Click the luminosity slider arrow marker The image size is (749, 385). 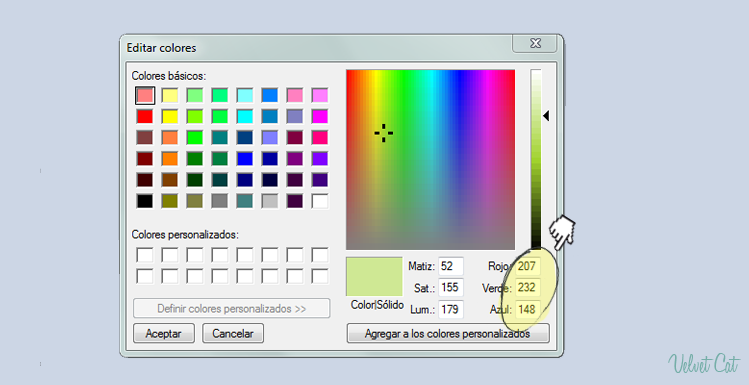point(546,116)
